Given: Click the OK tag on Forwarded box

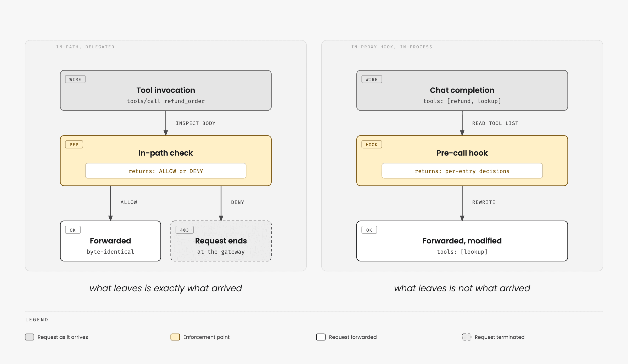Looking at the screenshot, I should click(73, 230).
